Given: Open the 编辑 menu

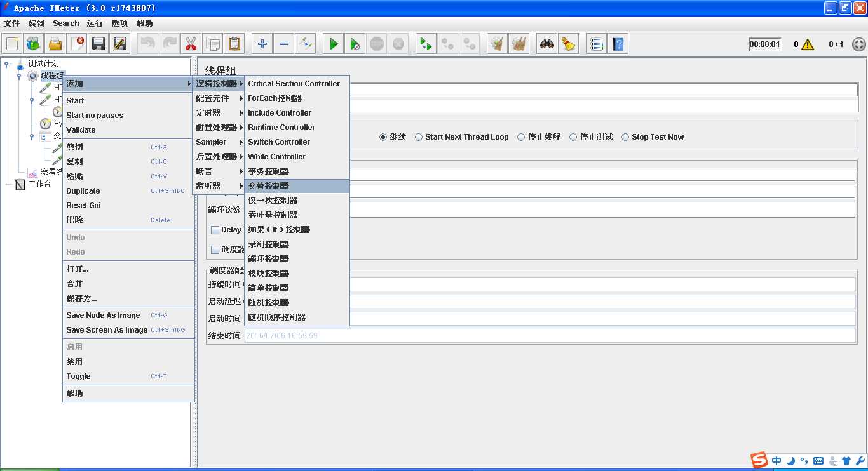Looking at the screenshot, I should (37, 23).
